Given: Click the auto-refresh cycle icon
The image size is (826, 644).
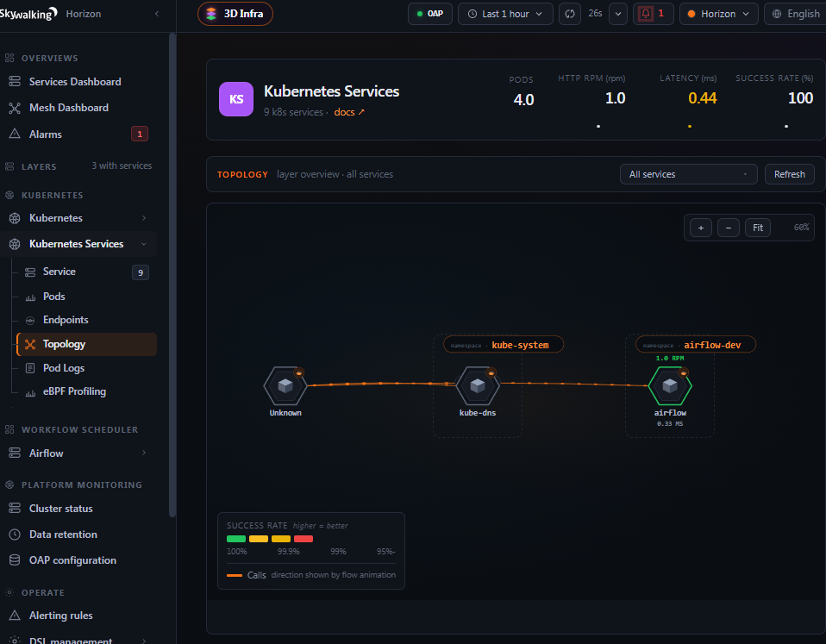Looking at the screenshot, I should pyautogui.click(x=569, y=14).
